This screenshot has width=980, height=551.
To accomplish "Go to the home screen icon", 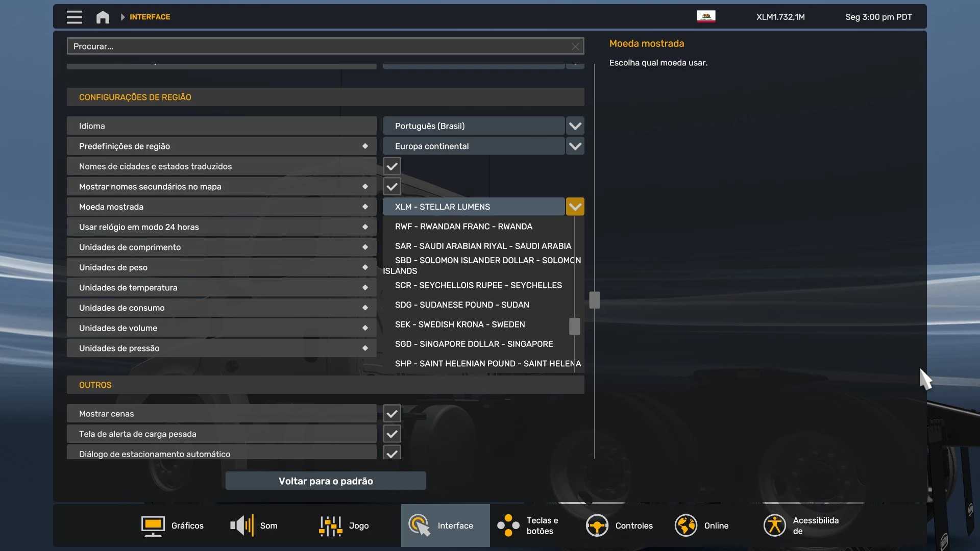I will (103, 17).
